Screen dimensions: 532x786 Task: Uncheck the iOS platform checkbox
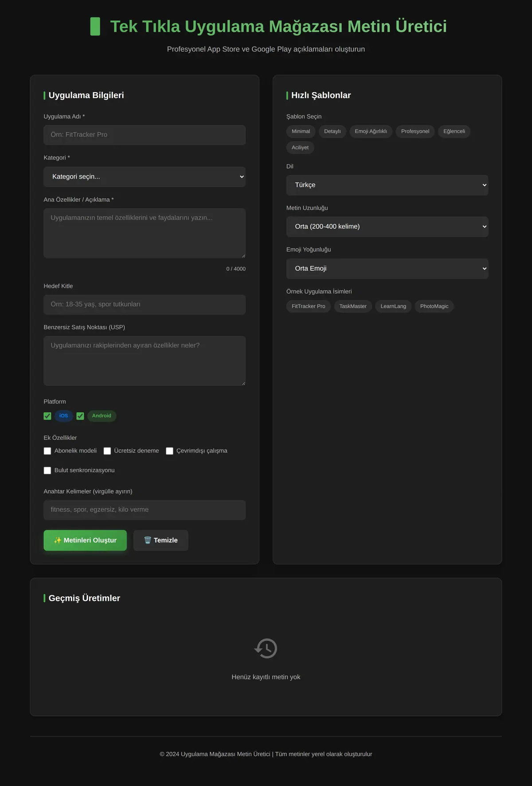[47, 416]
